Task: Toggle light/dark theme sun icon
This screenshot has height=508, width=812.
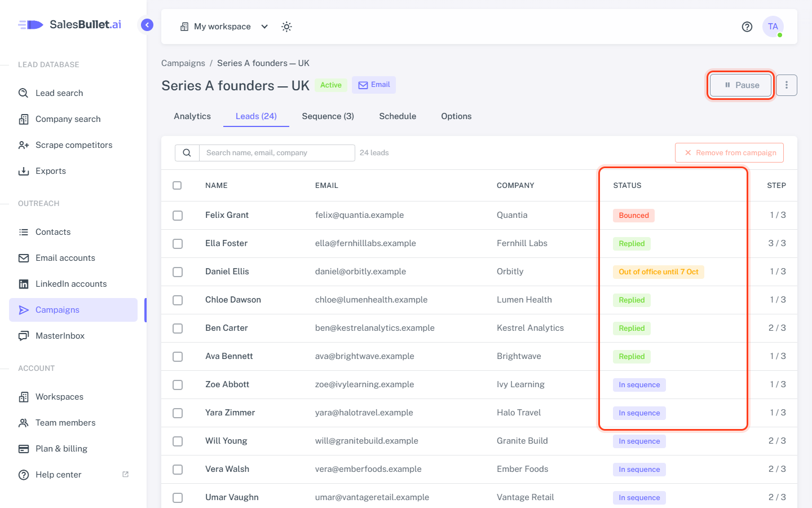Action: tap(286, 27)
